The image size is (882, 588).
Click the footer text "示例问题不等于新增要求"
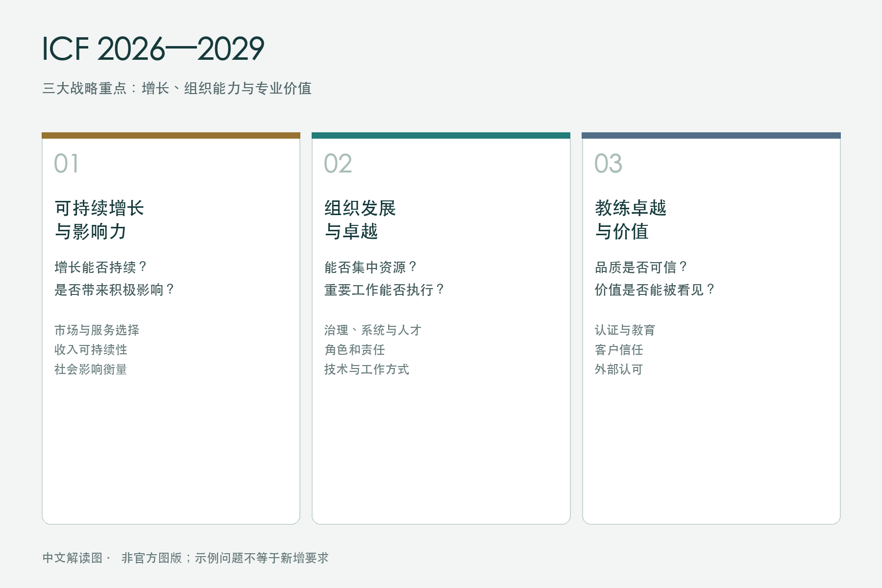tap(262, 558)
